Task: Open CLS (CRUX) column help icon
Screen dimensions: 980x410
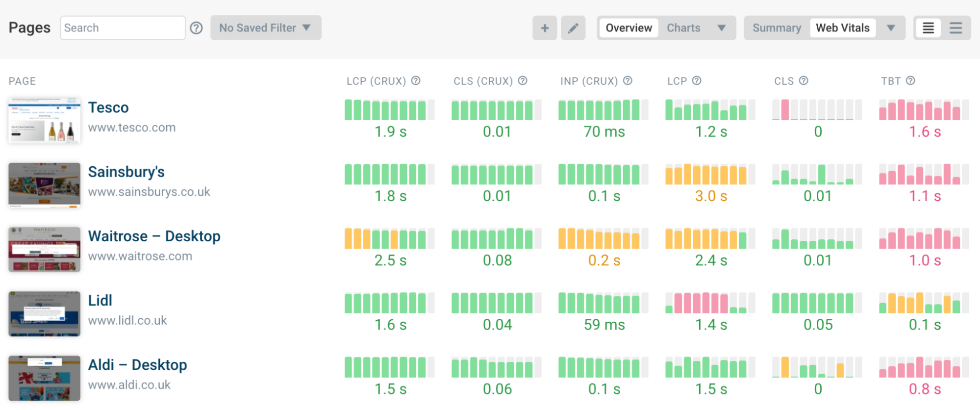Action: coord(523,80)
